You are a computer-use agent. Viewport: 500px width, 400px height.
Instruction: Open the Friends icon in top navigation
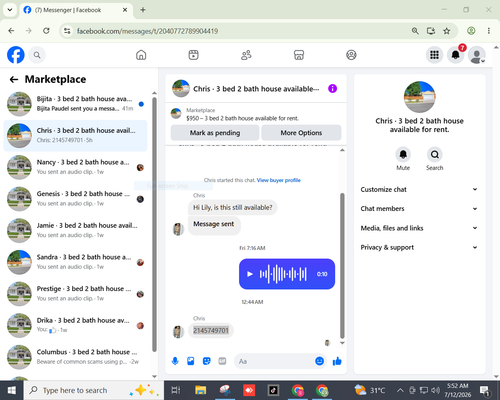246,55
